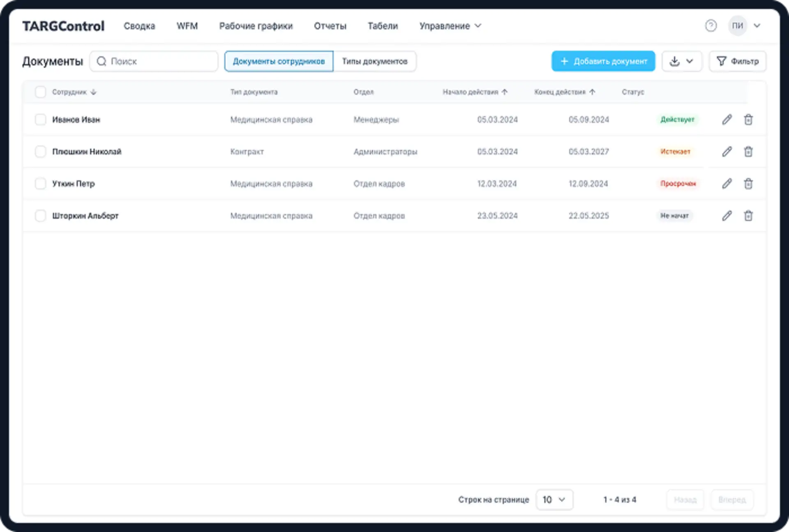
Task: Sort by Сотрудник column arrow
Action: (x=93, y=92)
